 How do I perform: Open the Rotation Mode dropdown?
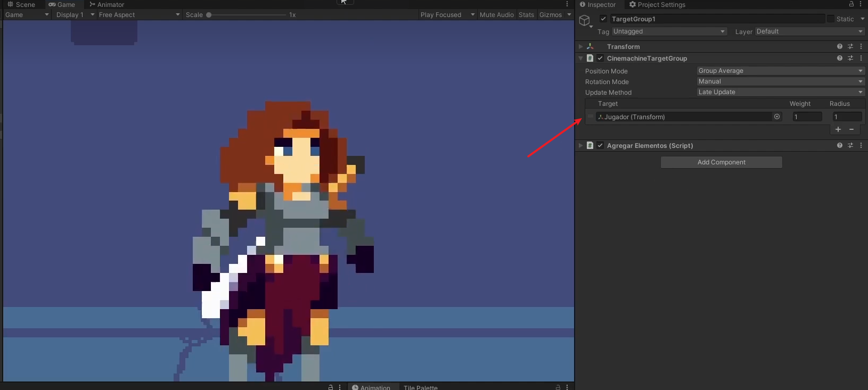781,81
